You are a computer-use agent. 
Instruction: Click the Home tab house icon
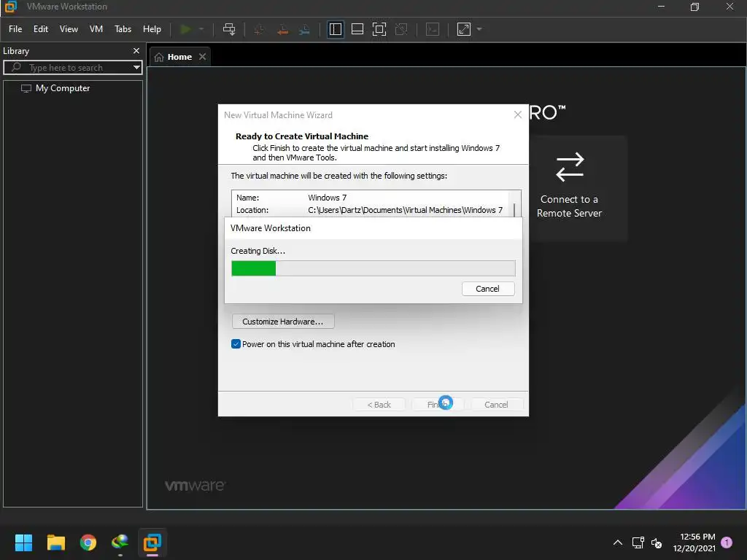[159, 57]
